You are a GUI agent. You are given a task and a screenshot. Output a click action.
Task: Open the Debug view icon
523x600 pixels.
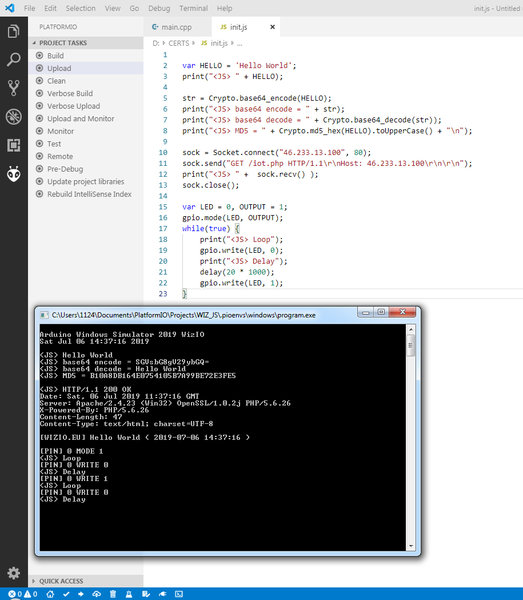point(13,117)
